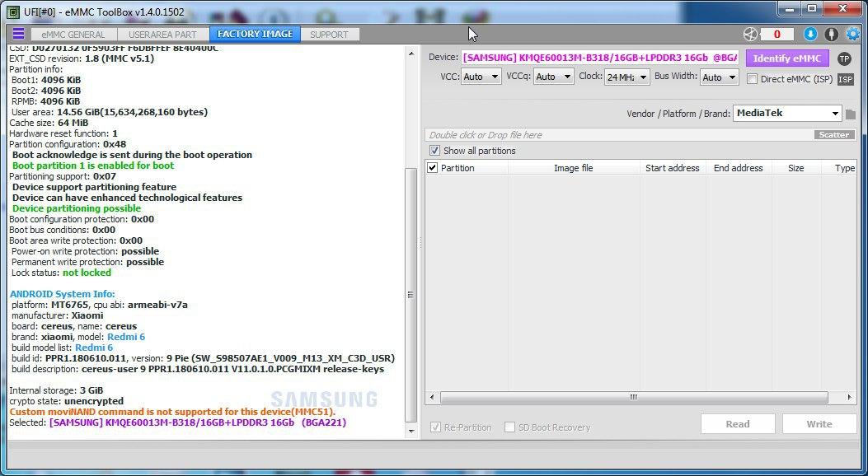
Task: Click the blue download icon
Action: pos(809,35)
